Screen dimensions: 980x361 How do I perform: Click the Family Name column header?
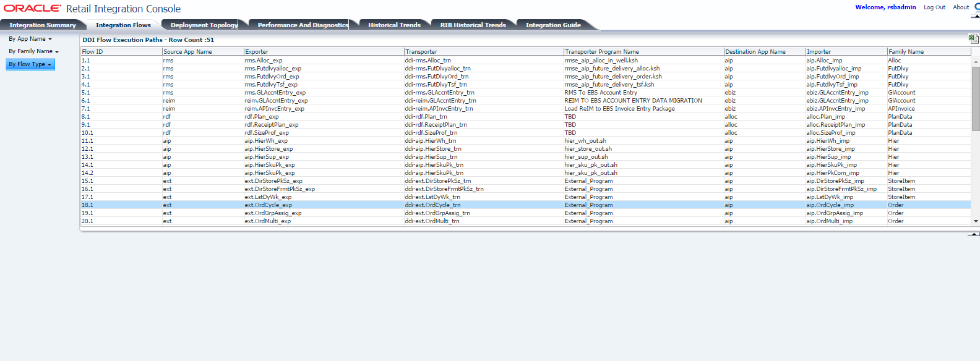[x=929, y=52]
